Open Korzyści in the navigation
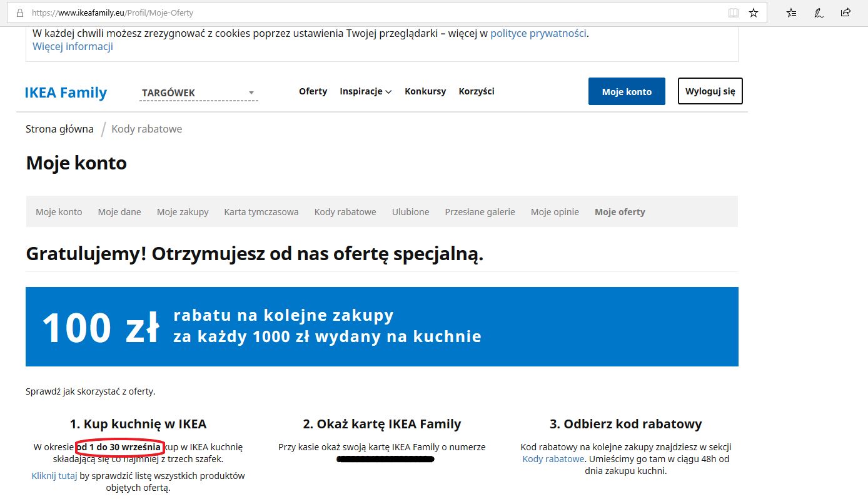Image resolution: width=868 pixels, height=499 pixels. pyautogui.click(x=477, y=91)
